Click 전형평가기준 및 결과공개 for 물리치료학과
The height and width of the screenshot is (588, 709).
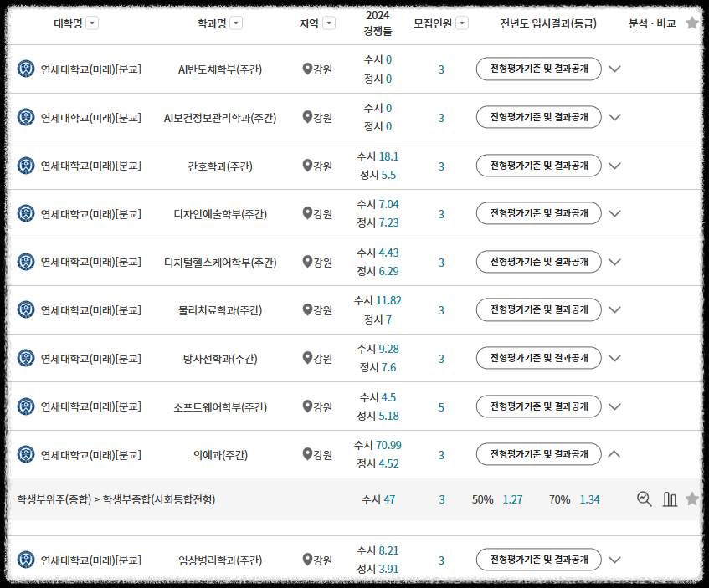click(x=539, y=309)
